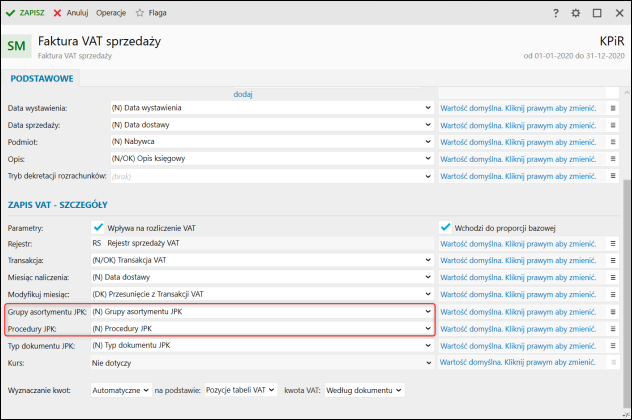
Task: Toggle Wchodzi do proporcji bazowej checkbox
Action: pos(446,226)
